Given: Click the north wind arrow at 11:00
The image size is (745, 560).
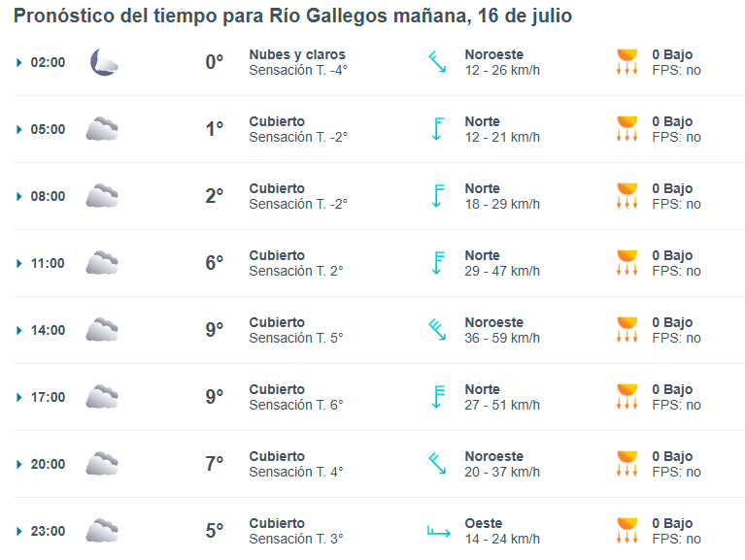Looking at the screenshot, I should tap(438, 264).
